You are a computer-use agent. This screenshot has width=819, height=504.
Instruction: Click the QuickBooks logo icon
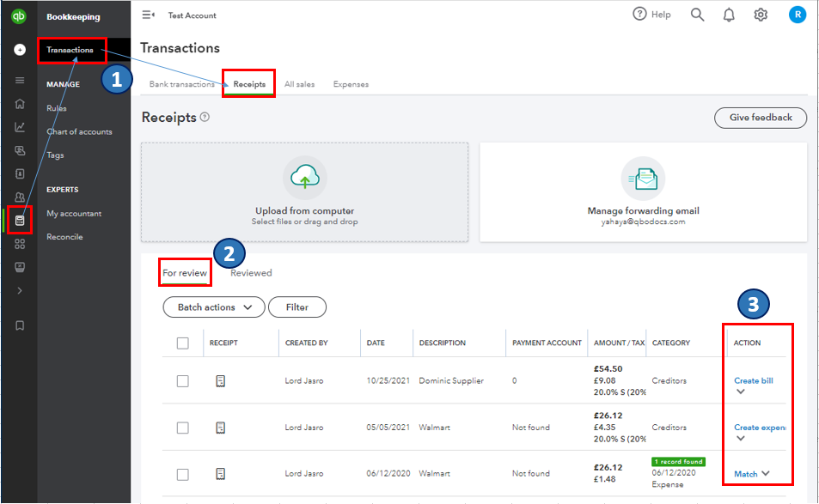click(19, 15)
